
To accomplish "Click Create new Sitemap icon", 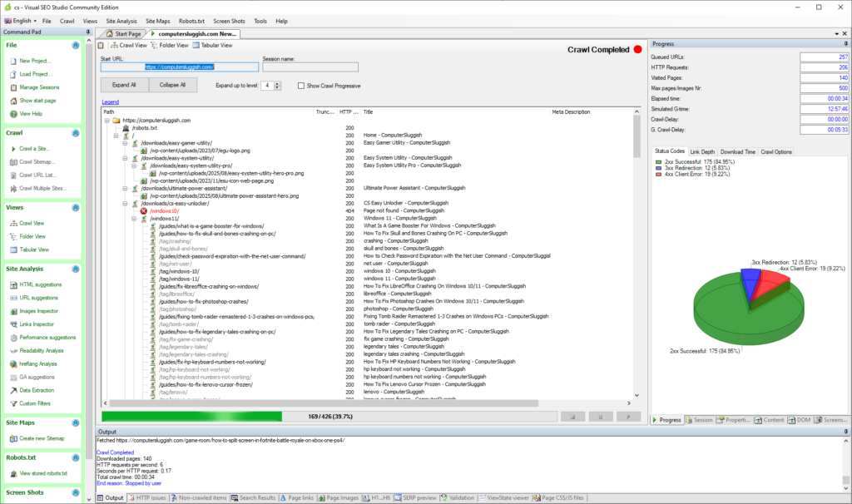I will coord(13,439).
